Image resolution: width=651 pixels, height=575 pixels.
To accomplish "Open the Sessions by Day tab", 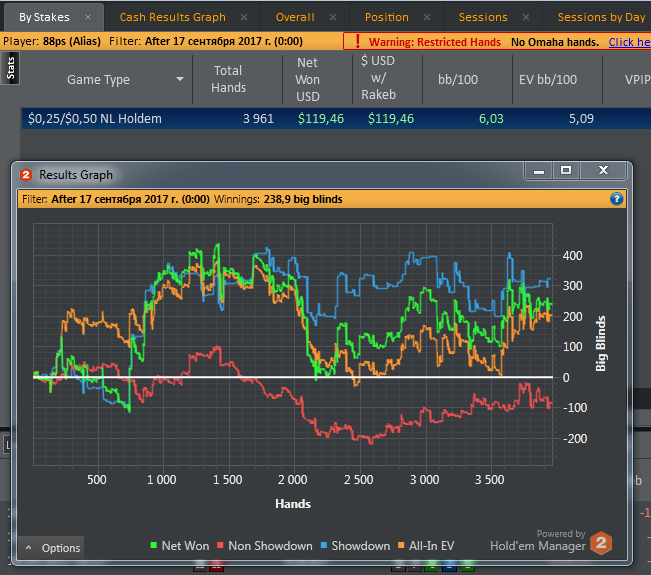I will tap(601, 17).
